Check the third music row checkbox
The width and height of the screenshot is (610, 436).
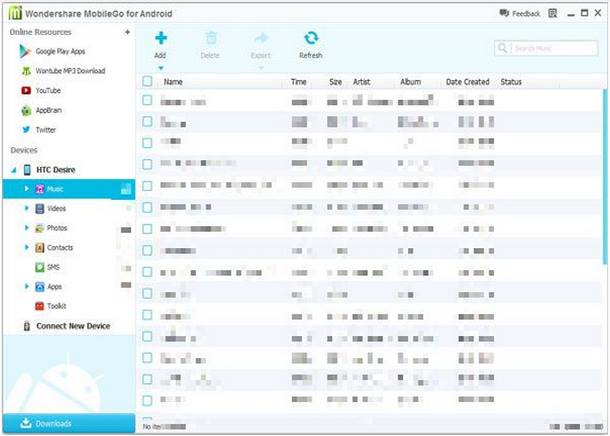(x=147, y=143)
